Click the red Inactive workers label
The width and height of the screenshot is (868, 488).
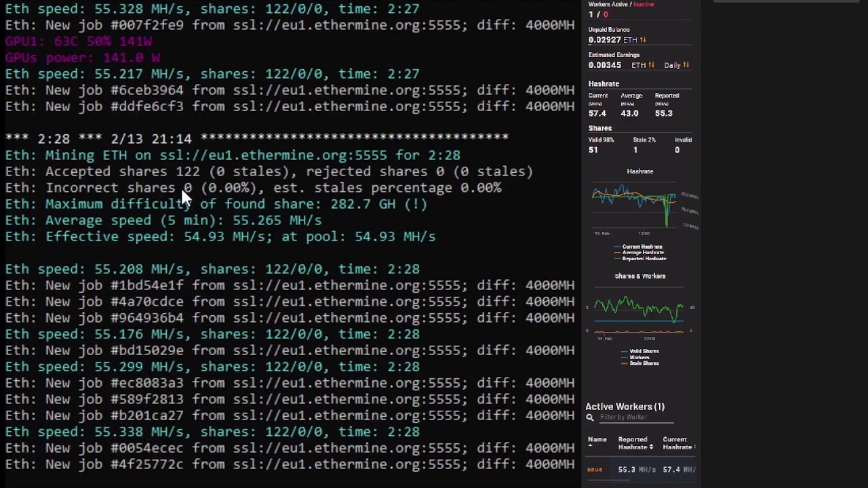tap(644, 4)
